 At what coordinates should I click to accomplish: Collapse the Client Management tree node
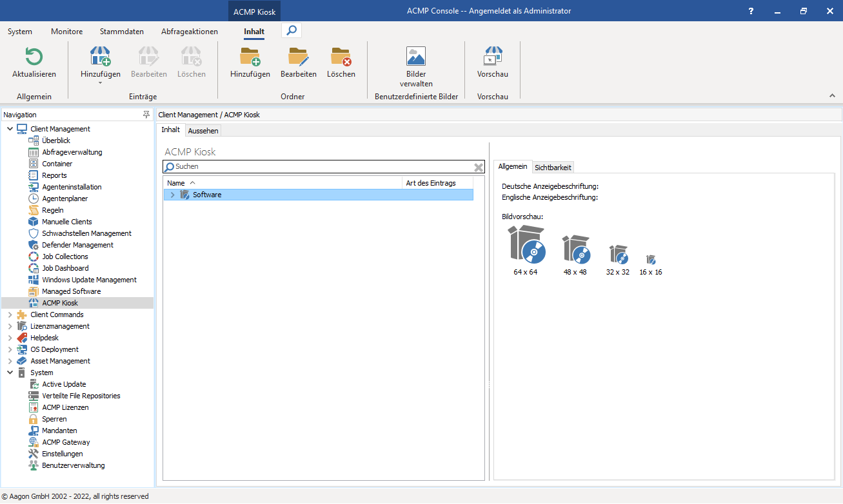(10, 129)
